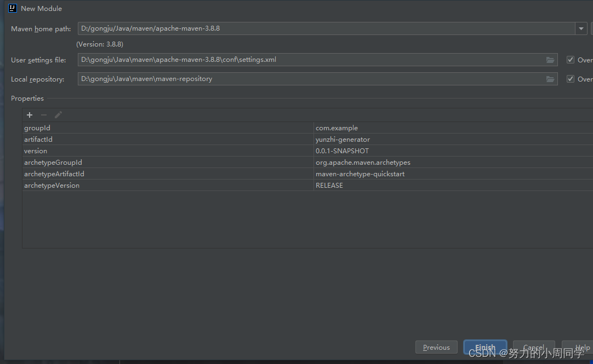Click the minus icon to remove a property
The width and height of the screenshot is (593, 364).
pos(43,115)
